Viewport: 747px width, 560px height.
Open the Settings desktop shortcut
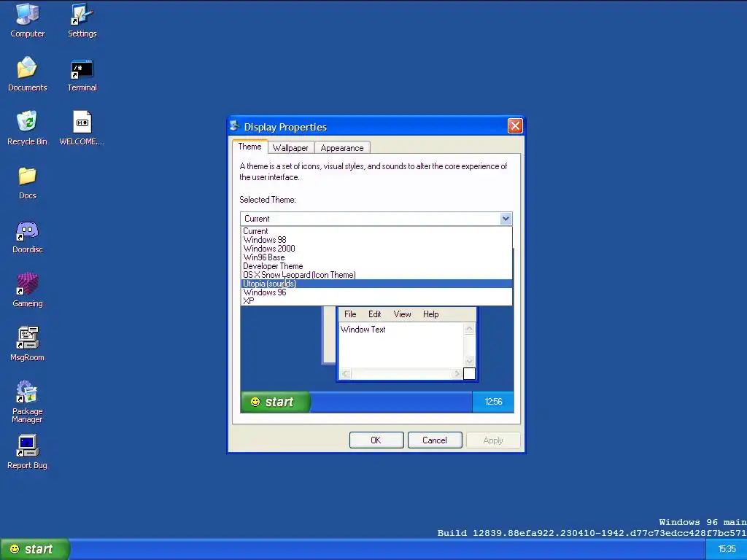pos(82,20)
